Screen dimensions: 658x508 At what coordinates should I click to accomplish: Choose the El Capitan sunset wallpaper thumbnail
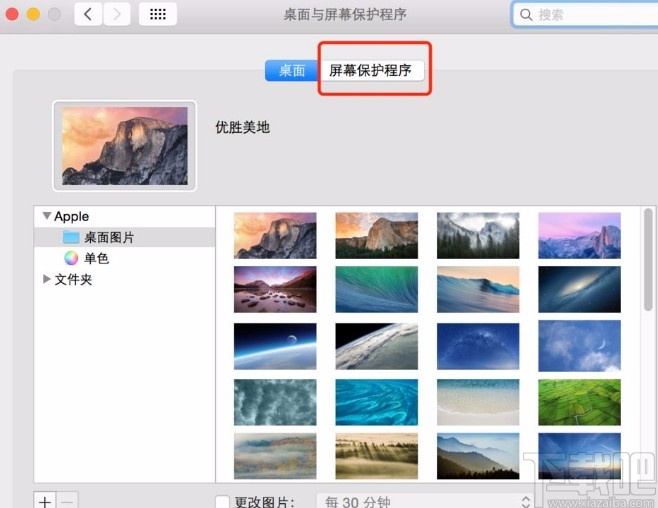pos(376,235)
